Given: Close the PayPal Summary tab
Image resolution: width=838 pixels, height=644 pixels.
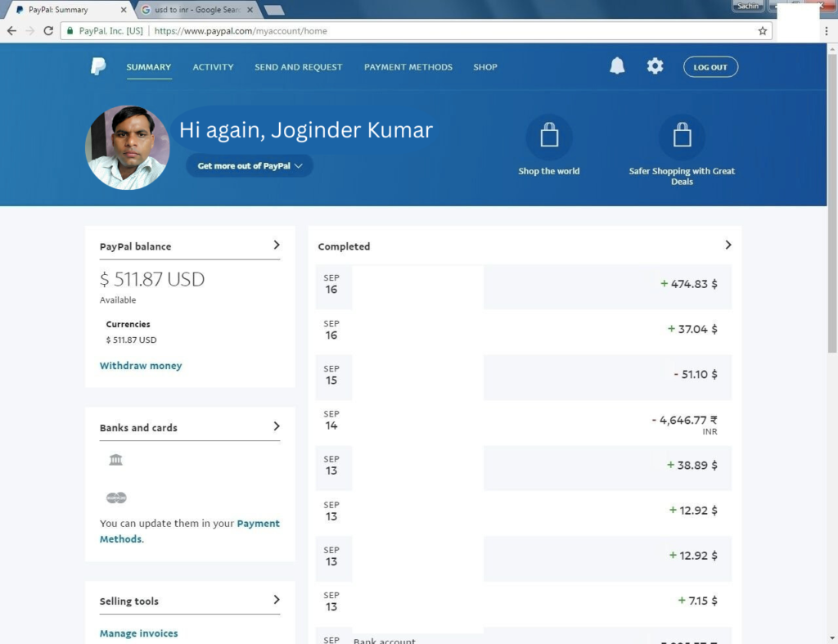Looking at the screenshot, I should (124, 10).
